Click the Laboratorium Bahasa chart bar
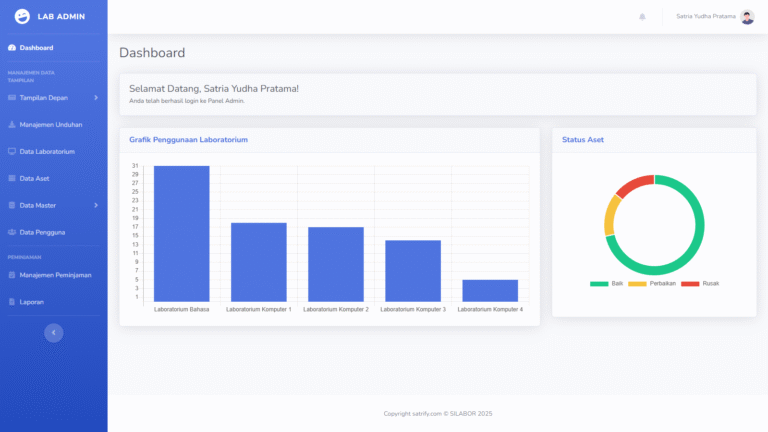This screenshot has width=768, height=432. click(181, 234)
